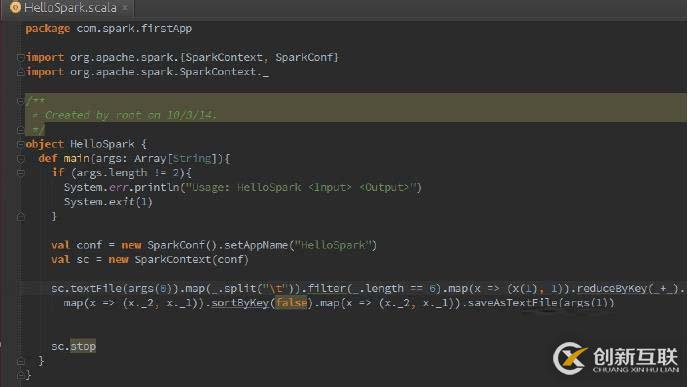Collapse the doc comment fold marker

click(x=21, y=101)
